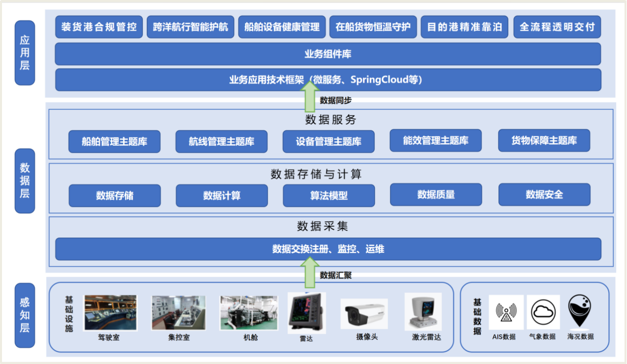Select the 数据层 side label
This screenshot has width=627, height=364.
[25, 181]
